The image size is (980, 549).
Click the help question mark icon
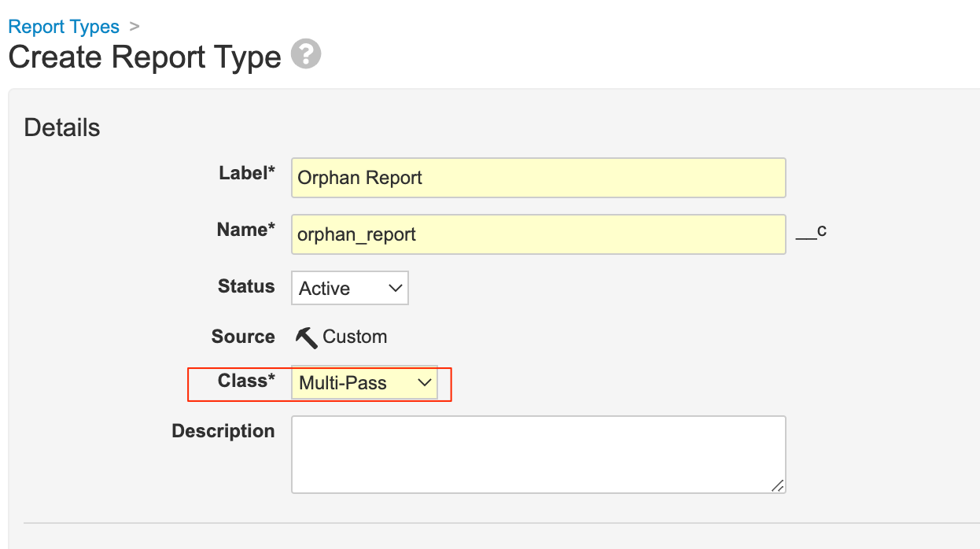[306, 54]
